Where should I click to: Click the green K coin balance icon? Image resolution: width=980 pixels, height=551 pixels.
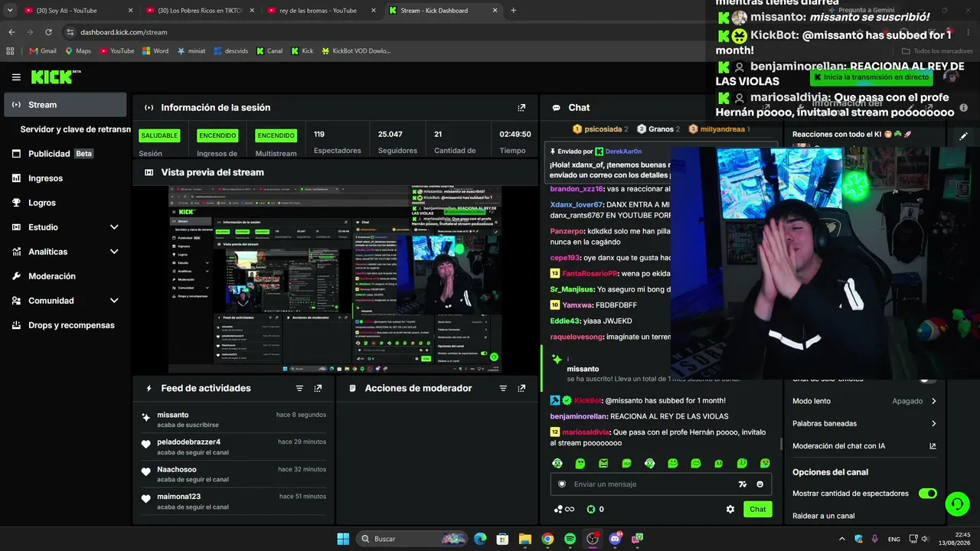591,510
